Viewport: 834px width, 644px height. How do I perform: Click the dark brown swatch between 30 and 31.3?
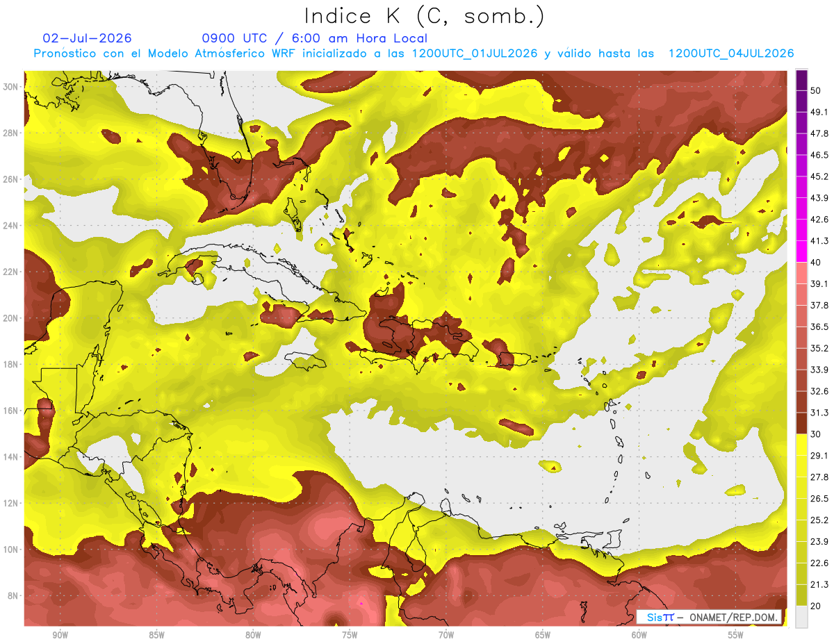click(801, 423)
